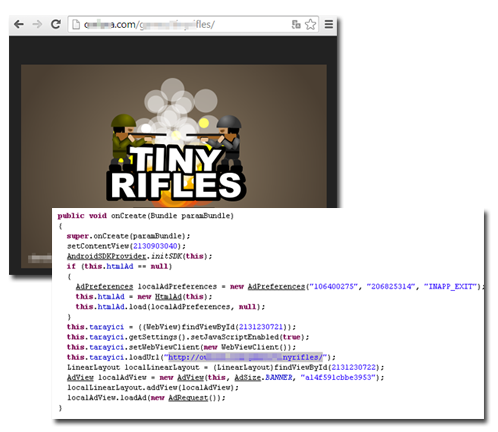Click the TINY RIFLES game title logo
The width and height of the screenshot is (498, 432).
[x=176, y=173]
